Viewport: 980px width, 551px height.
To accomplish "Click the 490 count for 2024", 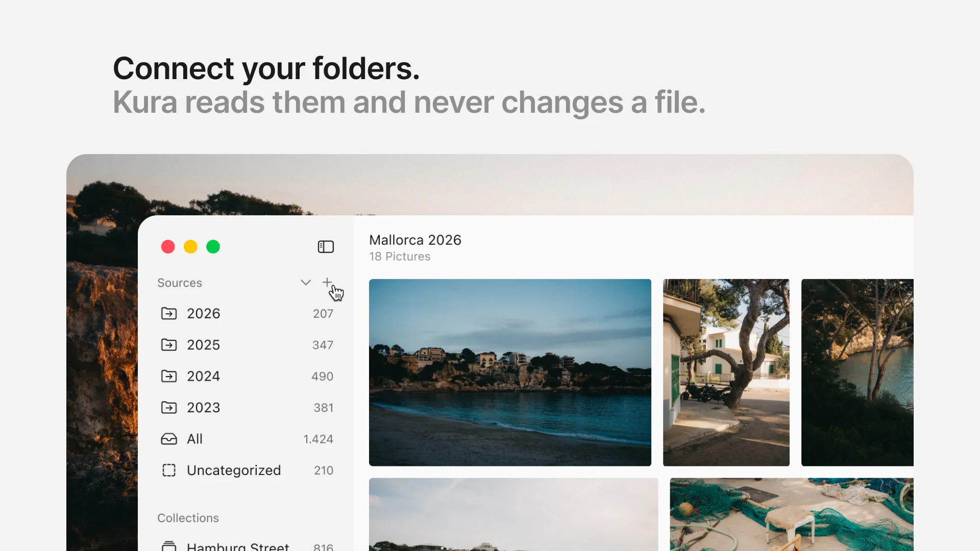I will coord(322,377).
